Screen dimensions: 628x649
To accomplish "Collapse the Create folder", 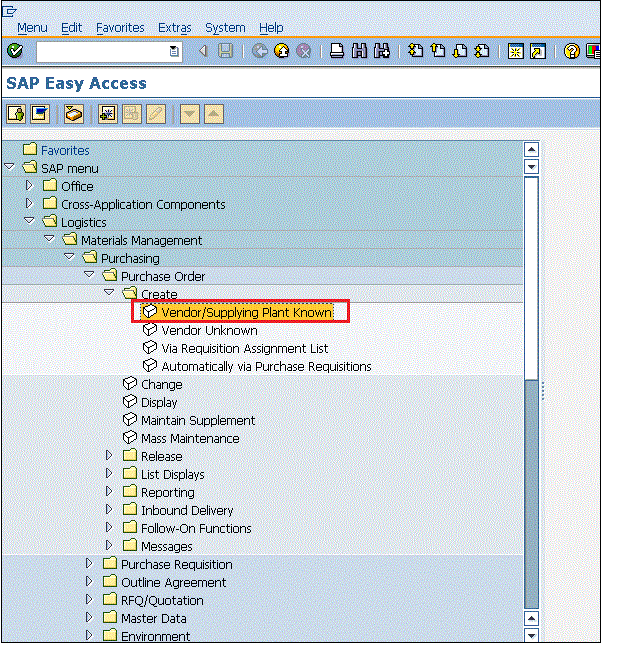I will pyautogui.click(x=109, y=292).
